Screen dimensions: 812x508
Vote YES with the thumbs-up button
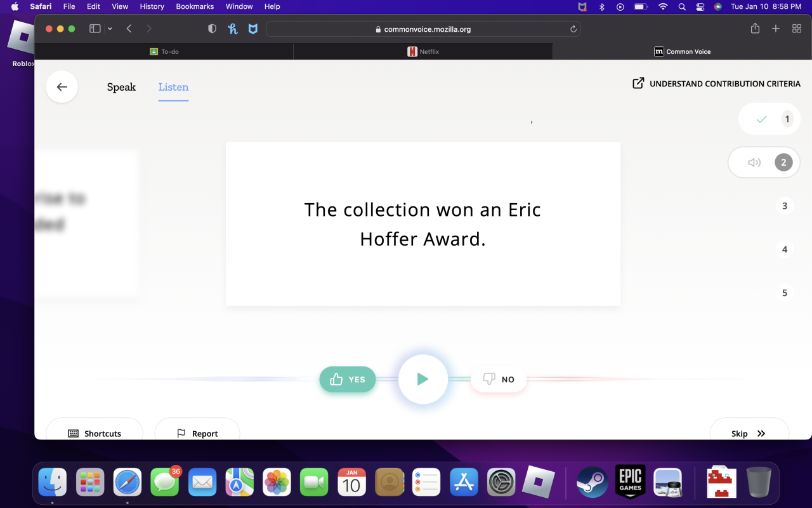tap(348, 379)
